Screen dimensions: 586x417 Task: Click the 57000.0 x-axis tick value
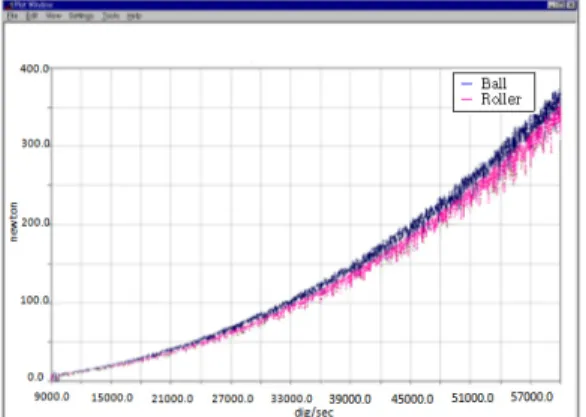[x=532, y=397]
